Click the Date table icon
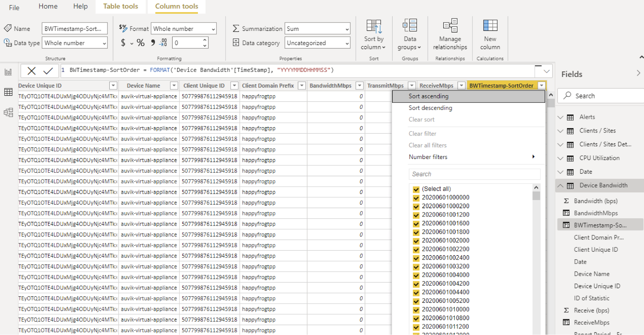Viewport: 644px width, 335px height. (x=570, y=172)
